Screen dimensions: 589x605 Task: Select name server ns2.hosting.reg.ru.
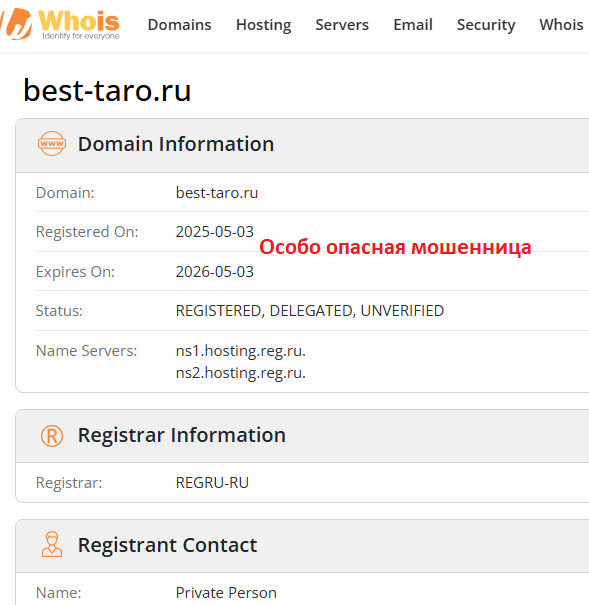coord(241,373)
